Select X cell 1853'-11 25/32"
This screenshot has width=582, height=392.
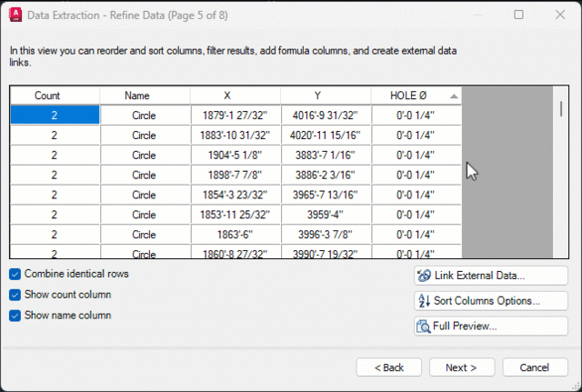pos(236,215)
